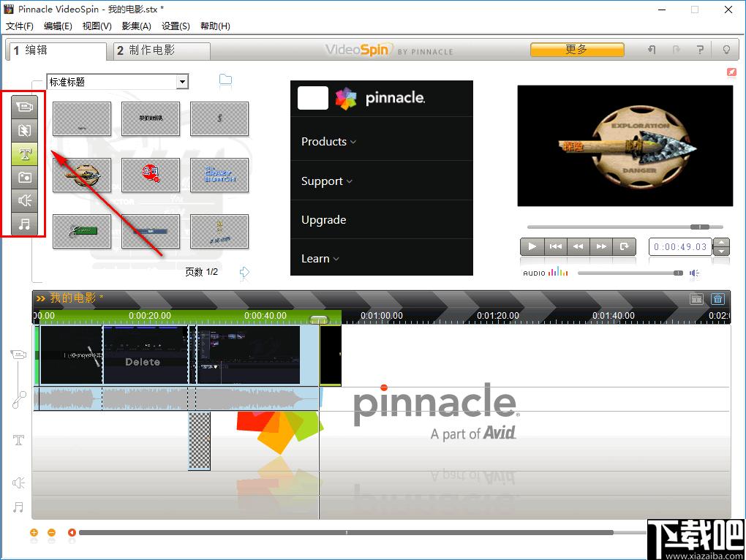Toggle the sound effect track icon
The height and width of the screenshot is (560, 746).
[18, 483]
